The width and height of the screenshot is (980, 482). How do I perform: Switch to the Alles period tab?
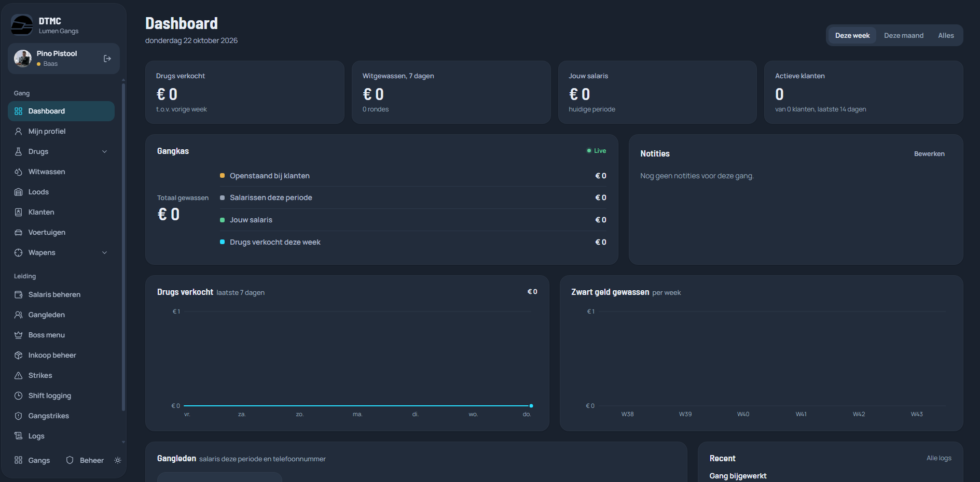click(946, 36)
